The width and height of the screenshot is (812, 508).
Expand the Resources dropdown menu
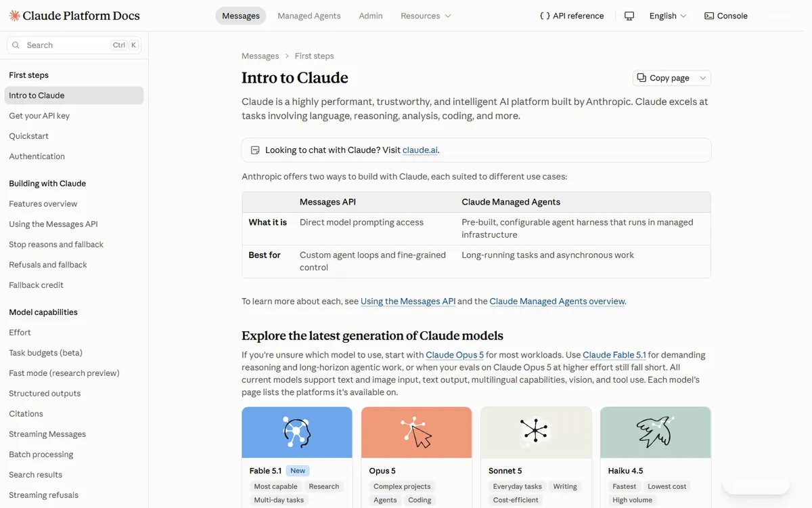click(426, 16)
